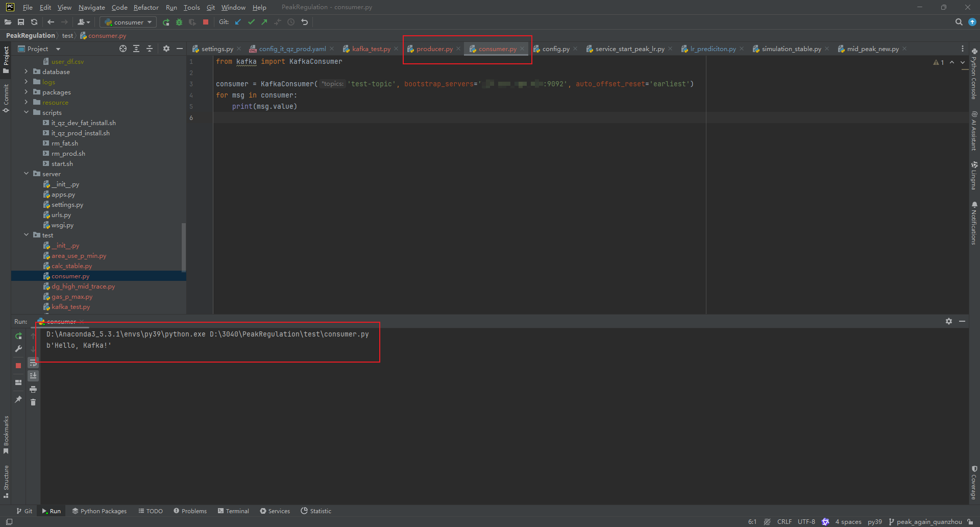
Task: Switch to the config.py editor tab
Action: coord(555,49)
